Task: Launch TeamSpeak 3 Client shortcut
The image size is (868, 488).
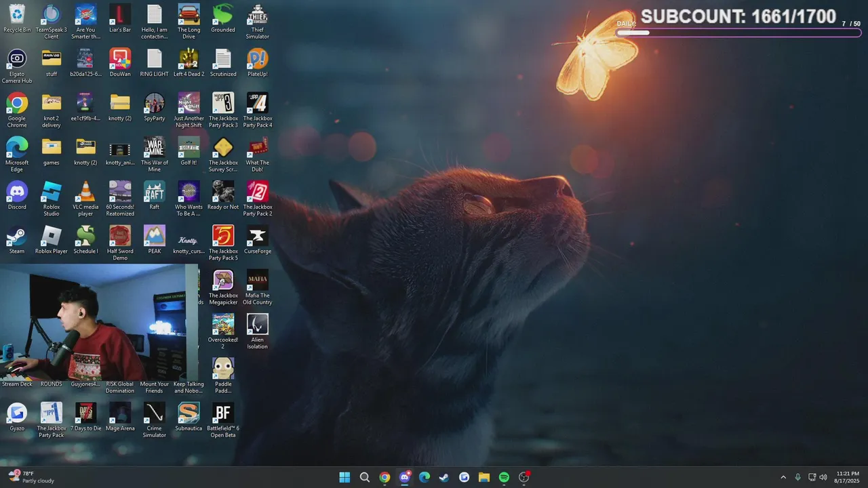Action: tap(52, 22)
